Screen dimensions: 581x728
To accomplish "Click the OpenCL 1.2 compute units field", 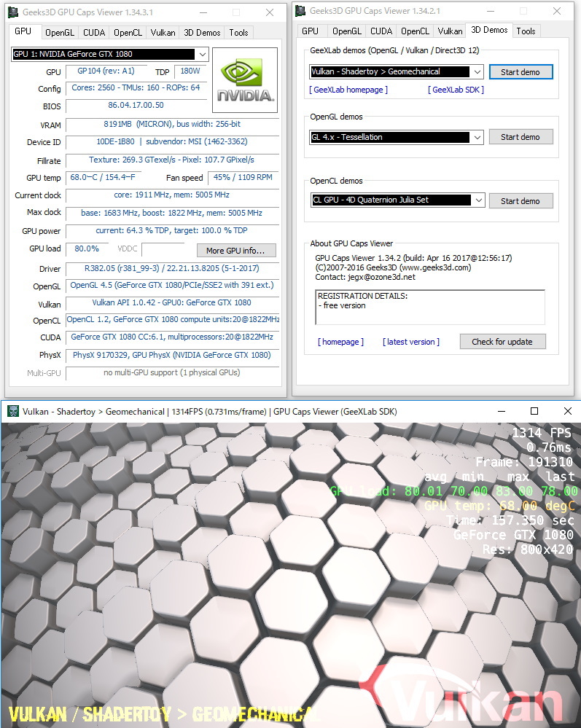I will pyautogui.click(x=172, y=320).
